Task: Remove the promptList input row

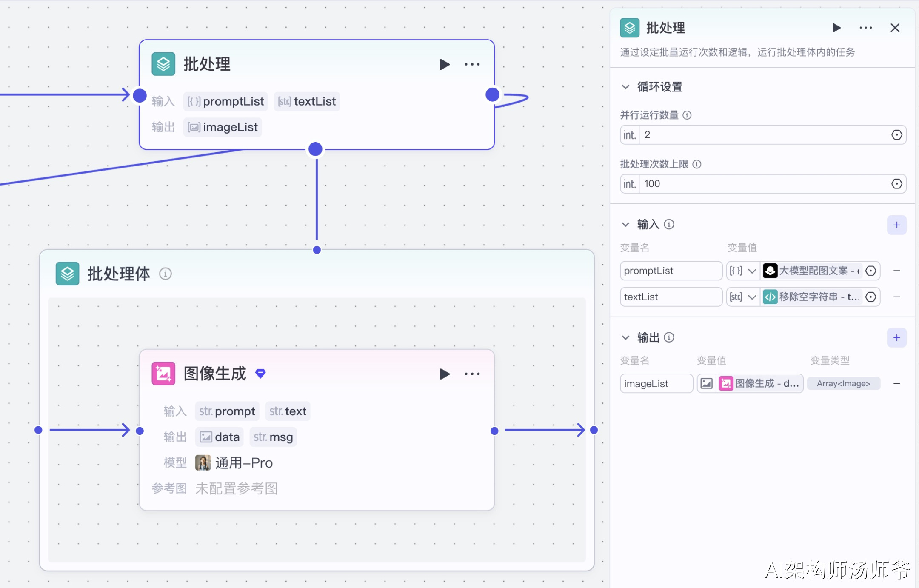Action: point(896,271)
